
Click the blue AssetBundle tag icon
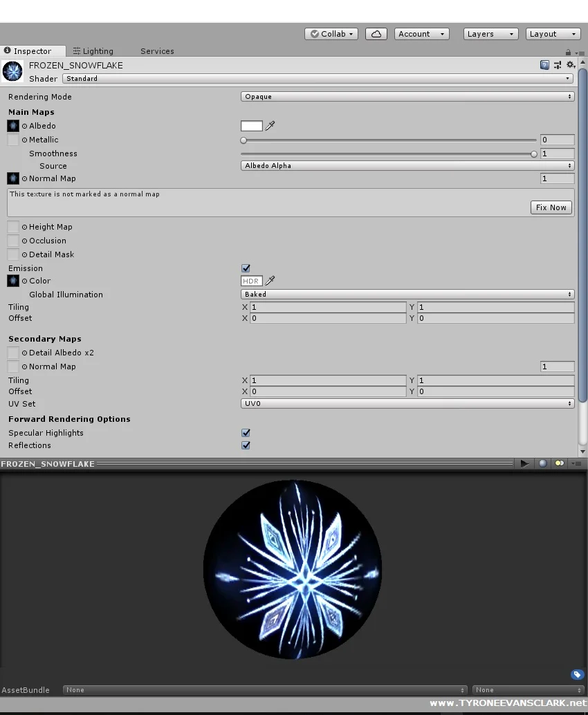pyautogui.click(x=577, y=674)
